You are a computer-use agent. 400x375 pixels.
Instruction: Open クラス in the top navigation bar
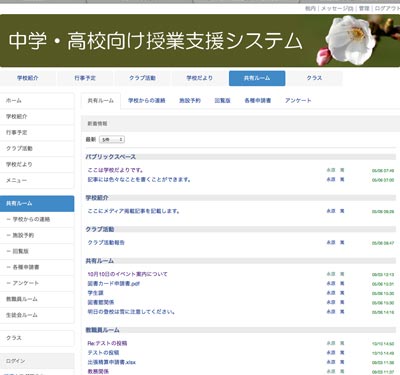(x=314, y=78)
